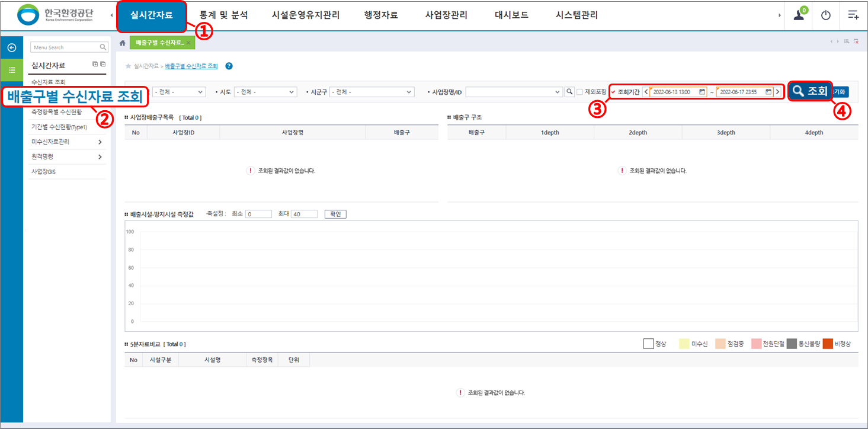Screen dimensions: 868x429
Task: Open the 시설운영유지관리 menu
Action: [x=306, y=15]
